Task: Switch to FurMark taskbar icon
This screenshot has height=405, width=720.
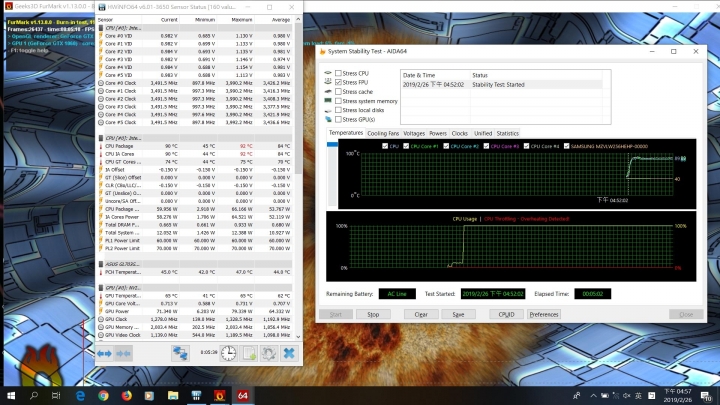Action: click(x=219, y=395)
